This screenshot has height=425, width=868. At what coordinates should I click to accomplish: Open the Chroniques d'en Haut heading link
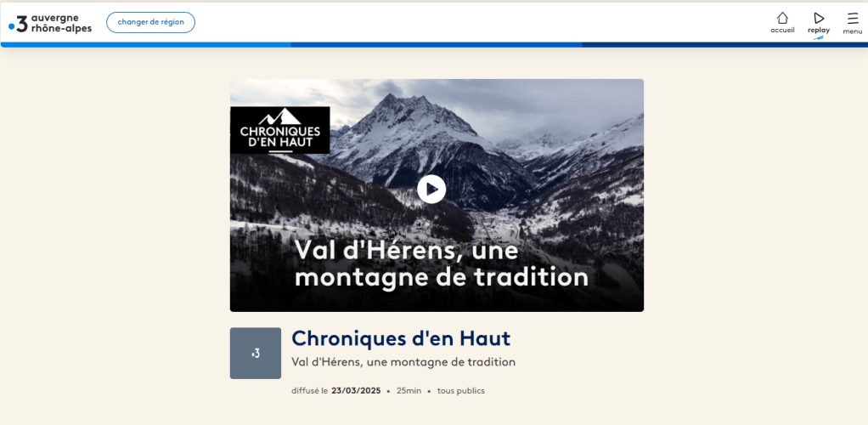point(401,338)
